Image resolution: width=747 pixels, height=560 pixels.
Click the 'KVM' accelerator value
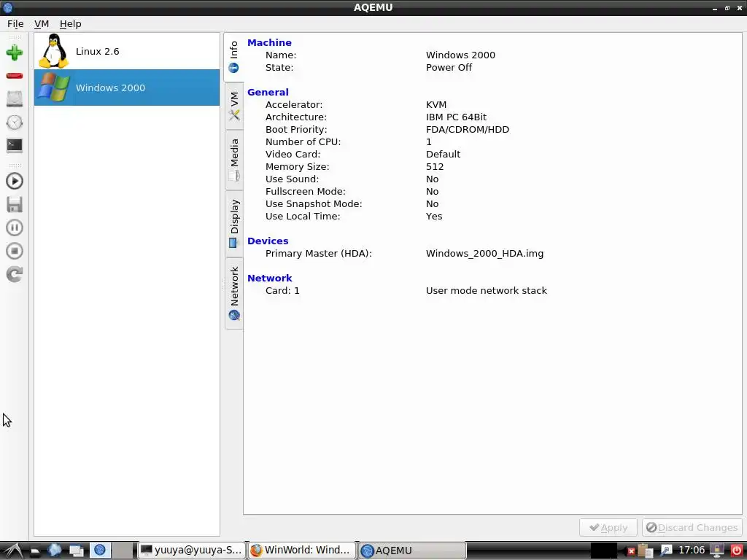436,105
